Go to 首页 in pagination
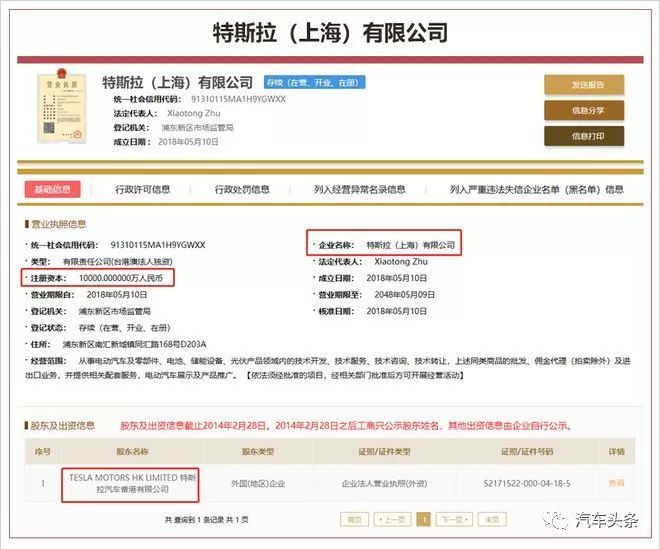This screenshot has height=549, width=660. [x=354, y=520]
